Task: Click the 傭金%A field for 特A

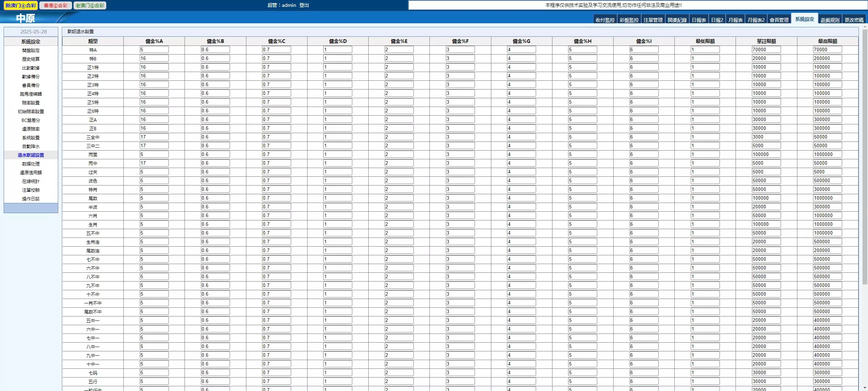Action: coord(154,50)
